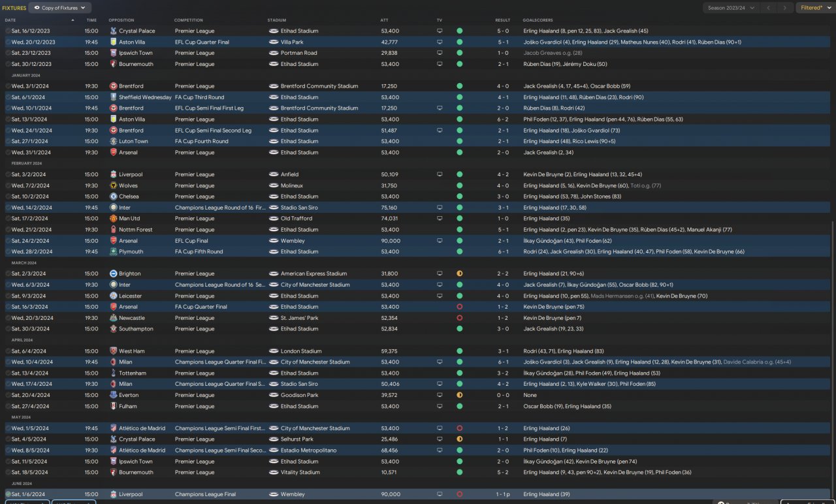Click the Nottm Forest club badge

point(113,230)
